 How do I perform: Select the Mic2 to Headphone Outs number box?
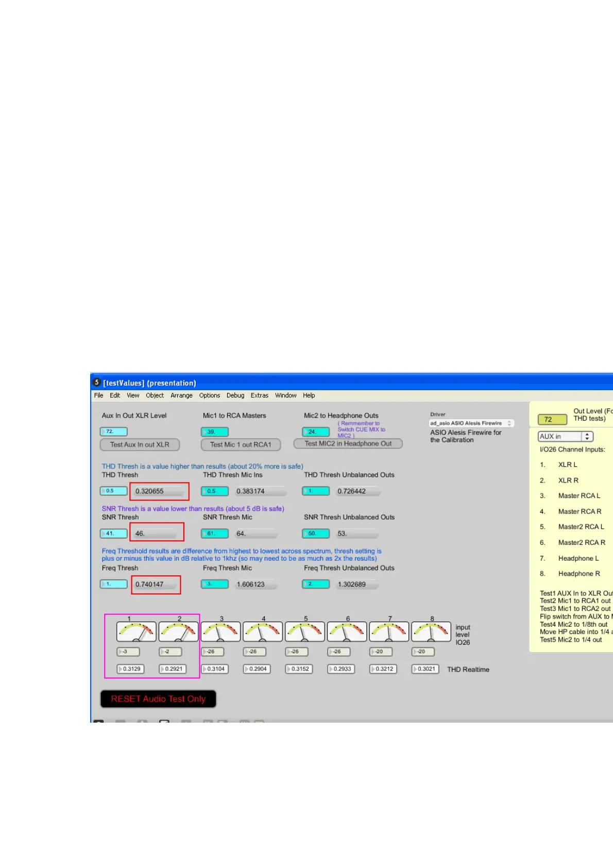tap(315, 431)
